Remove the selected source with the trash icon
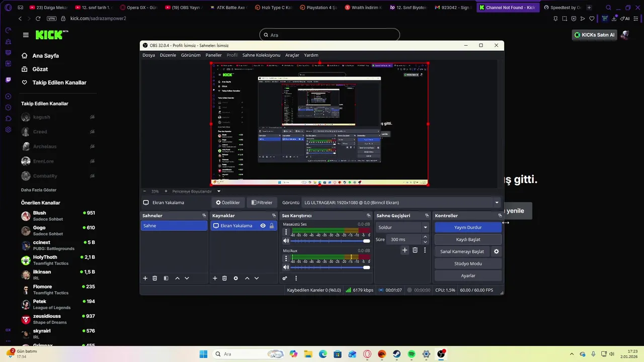 tap(224, 278)
